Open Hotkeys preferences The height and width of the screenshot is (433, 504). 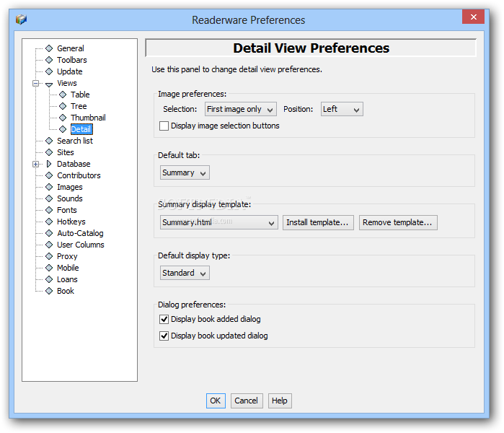point(71,222)
